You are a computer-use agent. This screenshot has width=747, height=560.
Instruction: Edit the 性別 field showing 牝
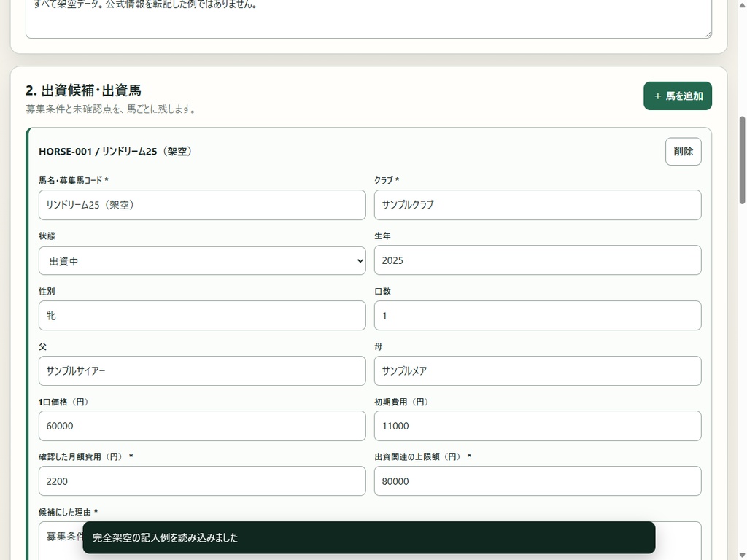pos(202,315)
